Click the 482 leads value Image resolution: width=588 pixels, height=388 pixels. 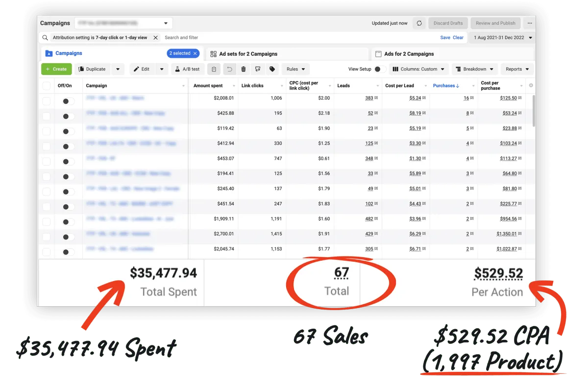[x=369, y=218]
